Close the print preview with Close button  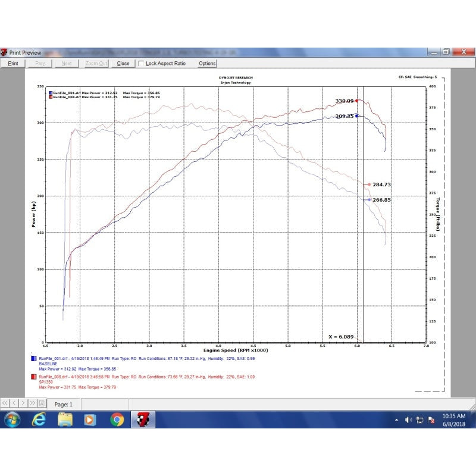[x=123, y=63]
